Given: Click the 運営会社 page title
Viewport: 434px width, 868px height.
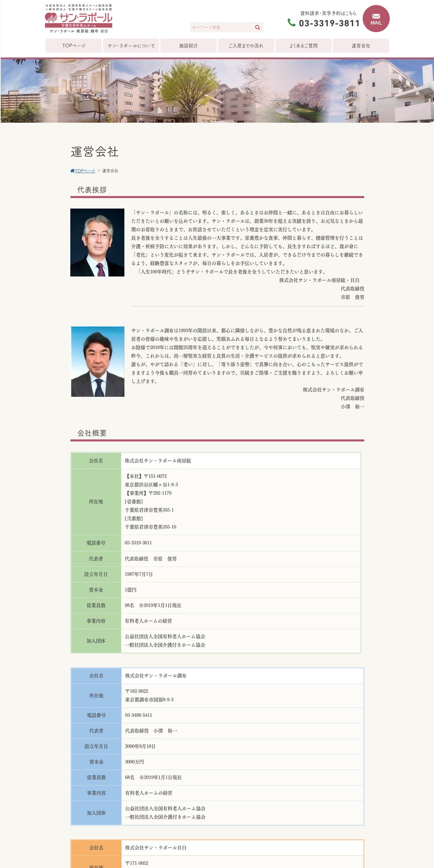Looking at the screenshot, I should point(95,152).
